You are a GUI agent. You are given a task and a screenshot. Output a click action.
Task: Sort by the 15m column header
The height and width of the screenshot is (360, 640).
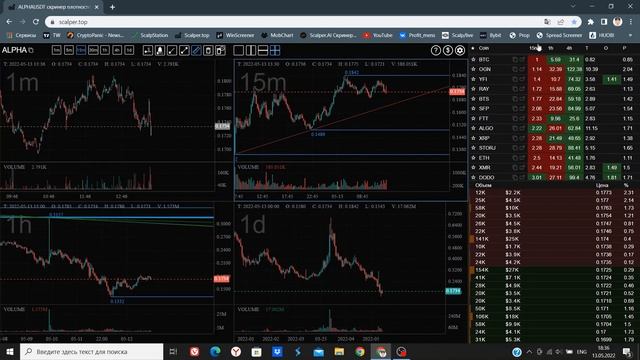click(534, 48)
